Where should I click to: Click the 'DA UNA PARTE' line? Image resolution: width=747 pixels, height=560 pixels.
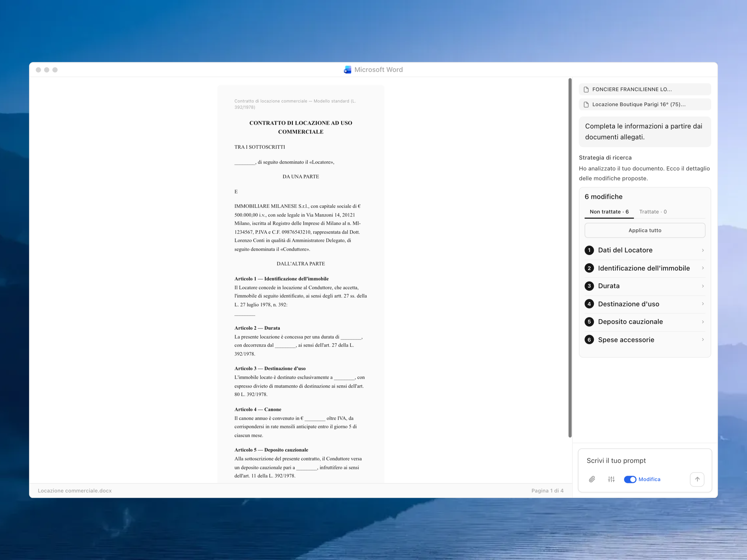click(301, 177)
